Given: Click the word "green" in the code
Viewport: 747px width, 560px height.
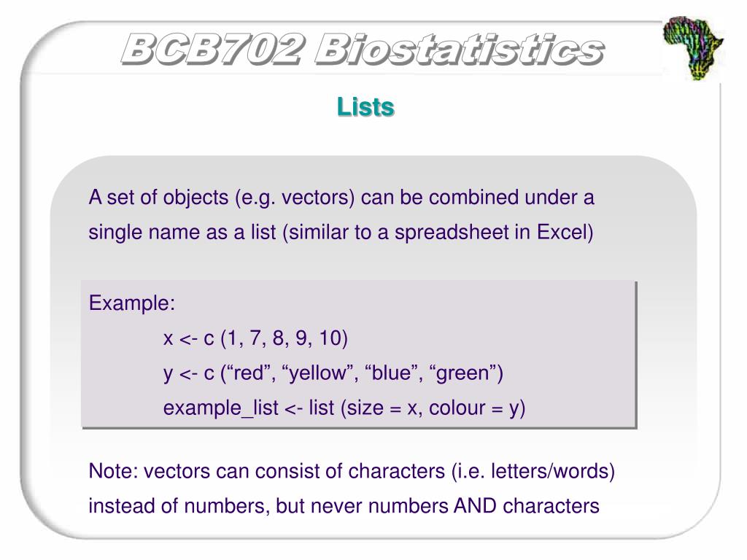Looking at the screenshot, I should tap(462, 373).
